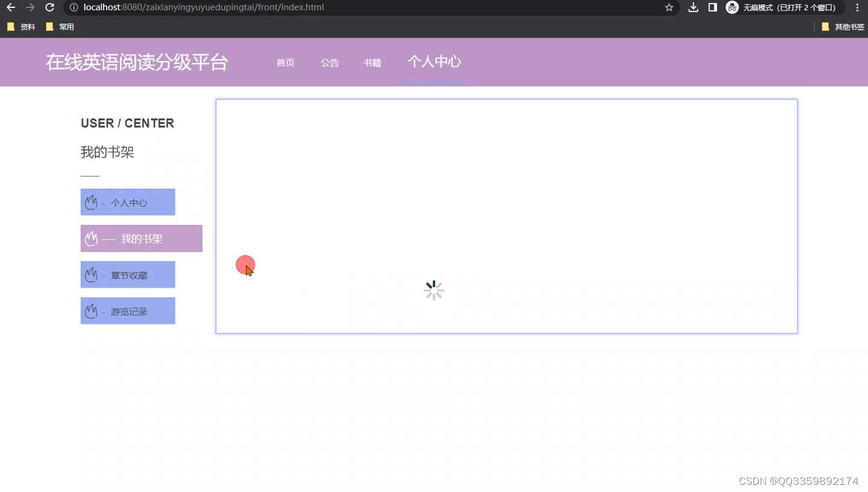The width and height of the screenshot is (868, 492).
Task: Toggle the browser side panel icon
Action: pos(712,7)
